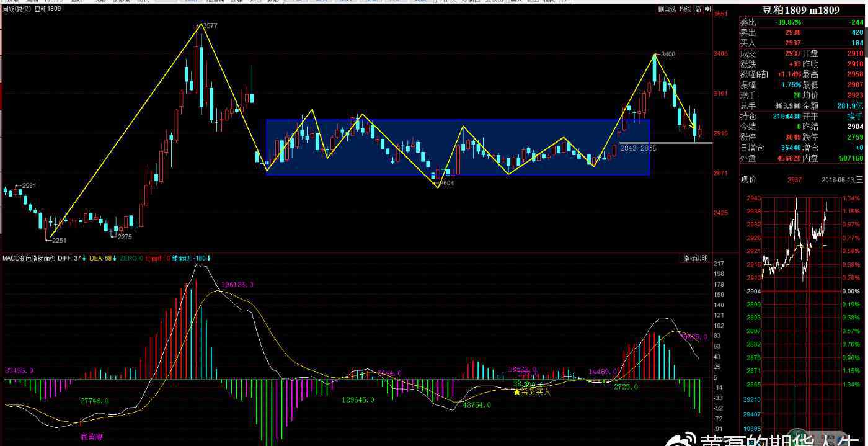
Task: Click the 涨幅 value +1.14%
Action: coord(789,74)
